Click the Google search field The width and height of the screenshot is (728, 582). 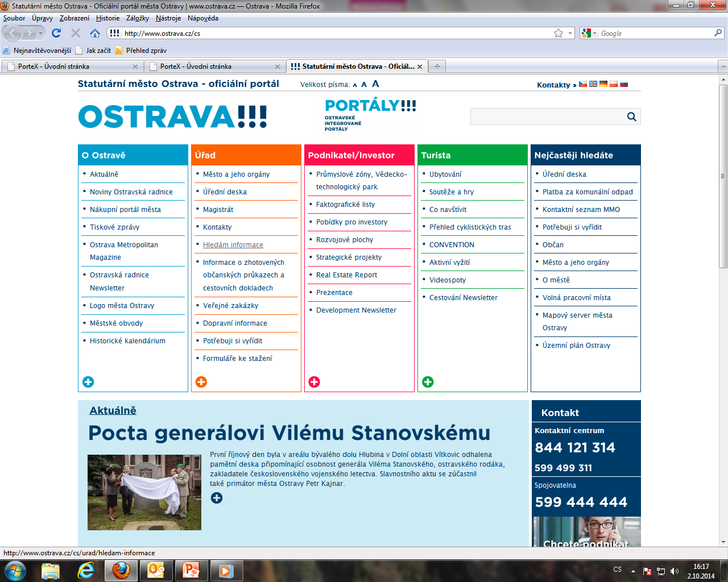655,33
